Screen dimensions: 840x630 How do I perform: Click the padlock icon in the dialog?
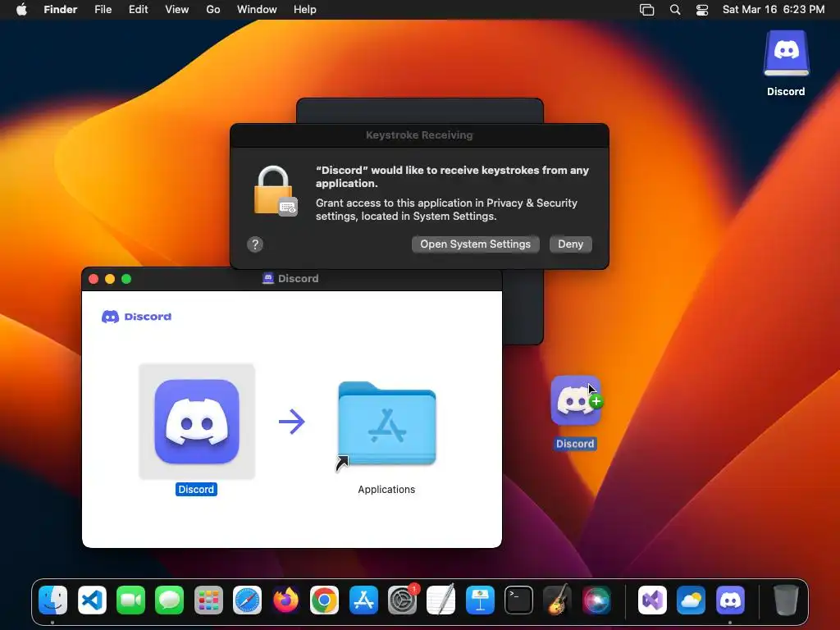pyautogui.click(x=275, y=190)
